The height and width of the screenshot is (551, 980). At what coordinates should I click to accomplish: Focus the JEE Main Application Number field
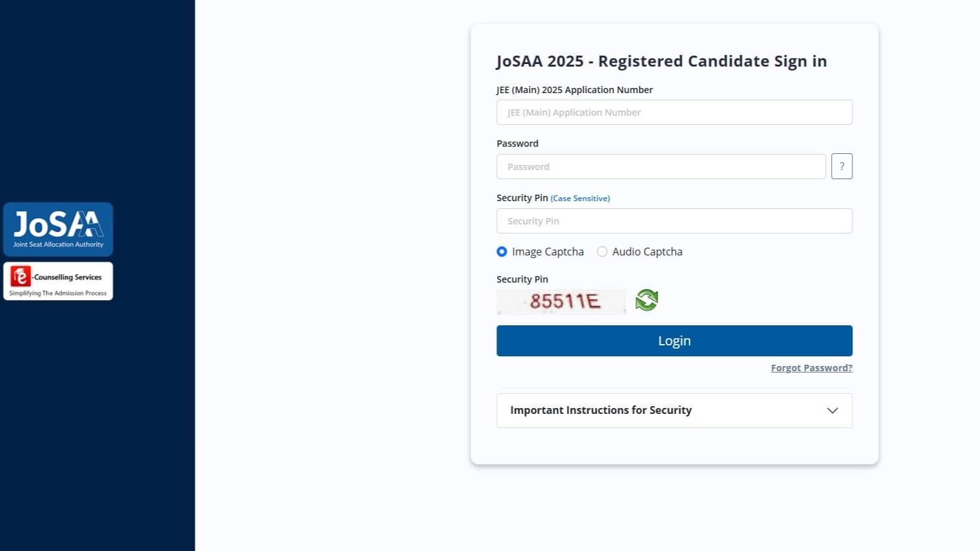tap(674, 112)
